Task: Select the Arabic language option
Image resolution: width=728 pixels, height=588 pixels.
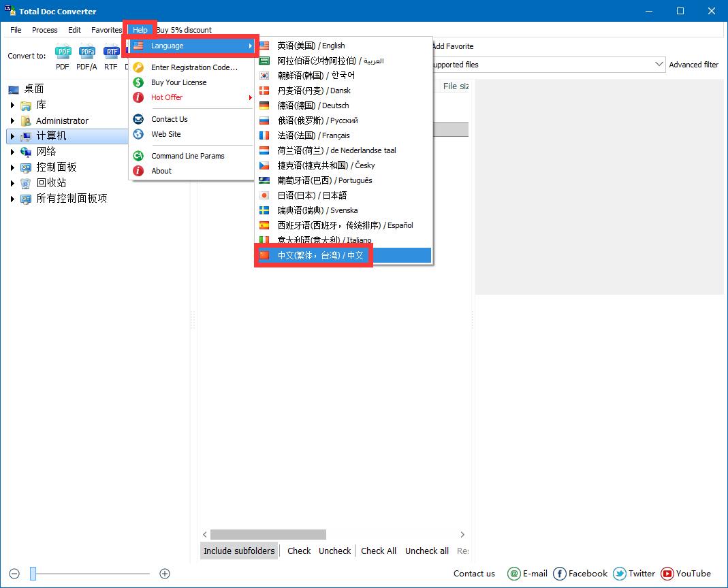Action: pos(344,61)
